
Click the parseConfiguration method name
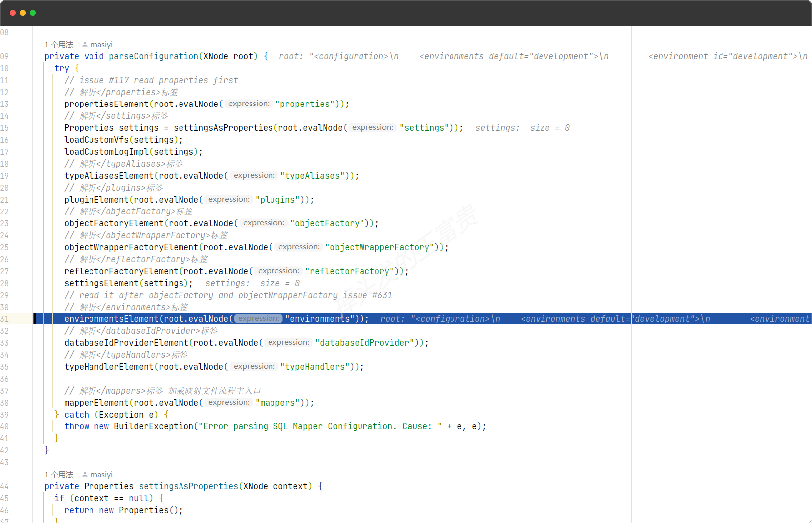(x=154, y=56)
